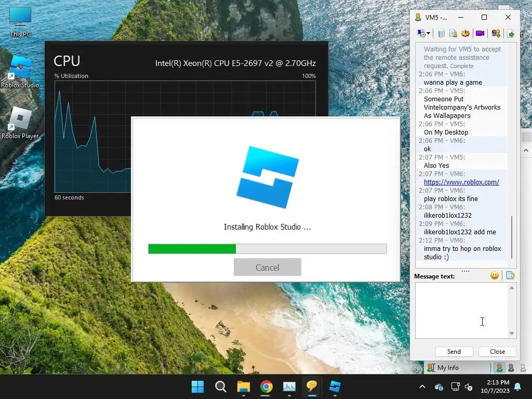Image resolution: width=532 pixels, height=399 pixels.
Task: Click 'imma try to hop on roblox studio' message
Action: click(462, 252)
